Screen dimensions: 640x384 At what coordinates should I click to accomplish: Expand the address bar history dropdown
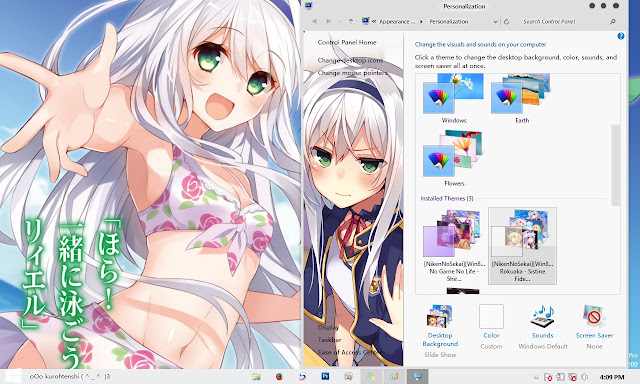(x=495, y=22)
